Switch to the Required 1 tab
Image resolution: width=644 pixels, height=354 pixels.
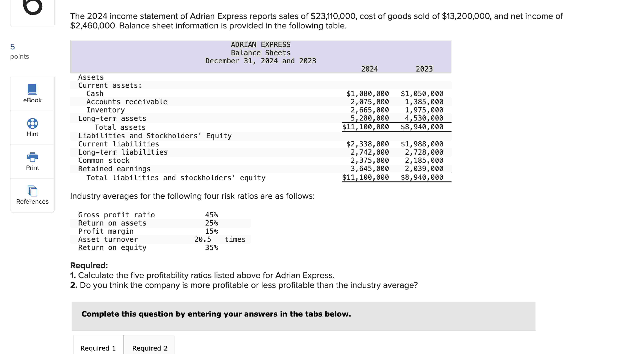[98, 348]
